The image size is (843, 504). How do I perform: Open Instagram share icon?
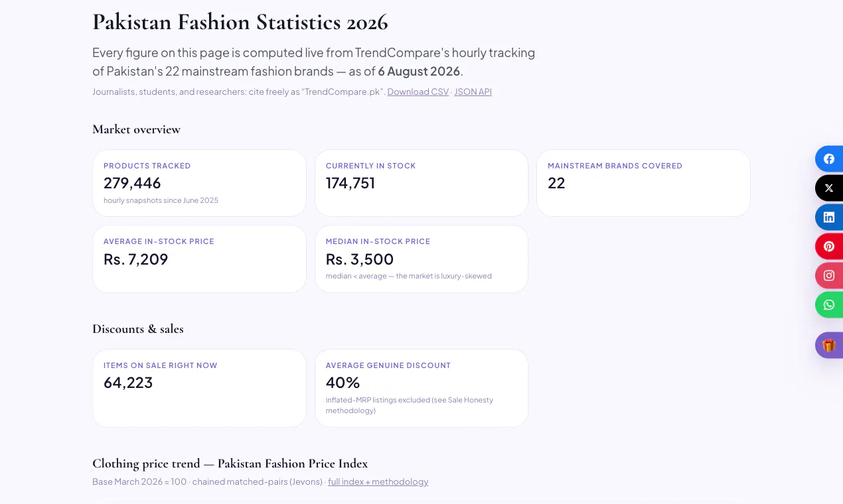coord(829,276)
